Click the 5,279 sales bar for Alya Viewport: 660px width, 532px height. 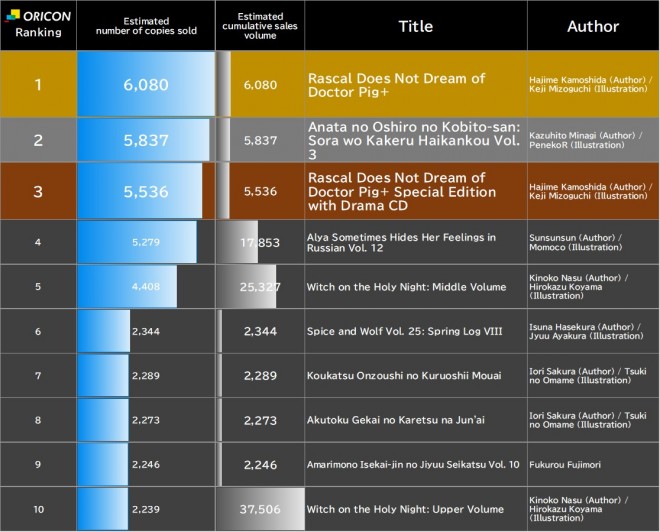137,242
